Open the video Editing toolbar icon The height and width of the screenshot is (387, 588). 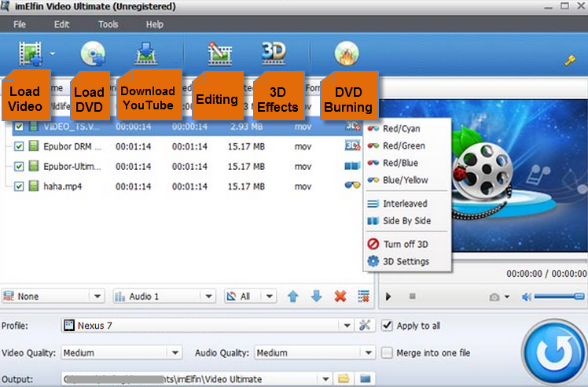[220, 53]
